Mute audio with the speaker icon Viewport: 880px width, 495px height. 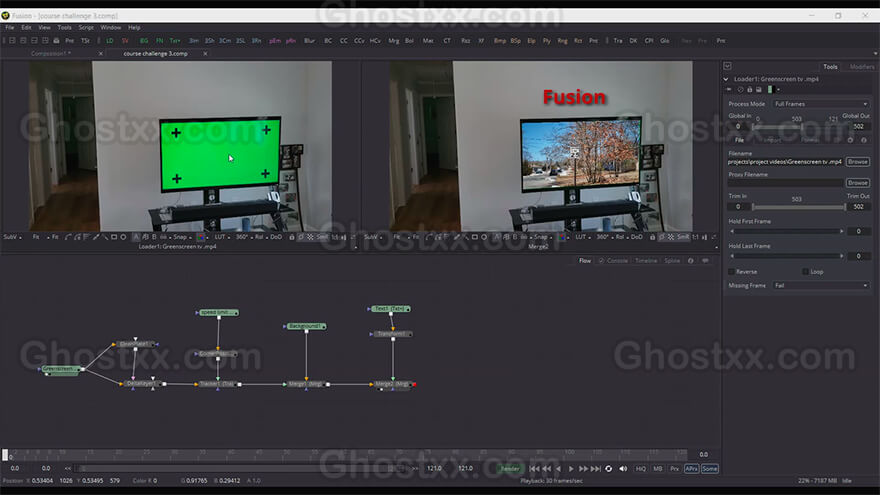[623, 469]
